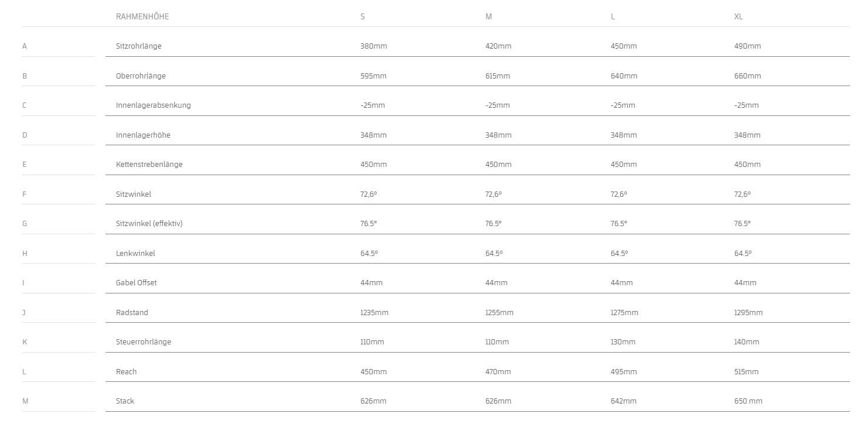
Task: Click the Sitzrohrlänge value 380mm
Action: [x=374, y=46]
